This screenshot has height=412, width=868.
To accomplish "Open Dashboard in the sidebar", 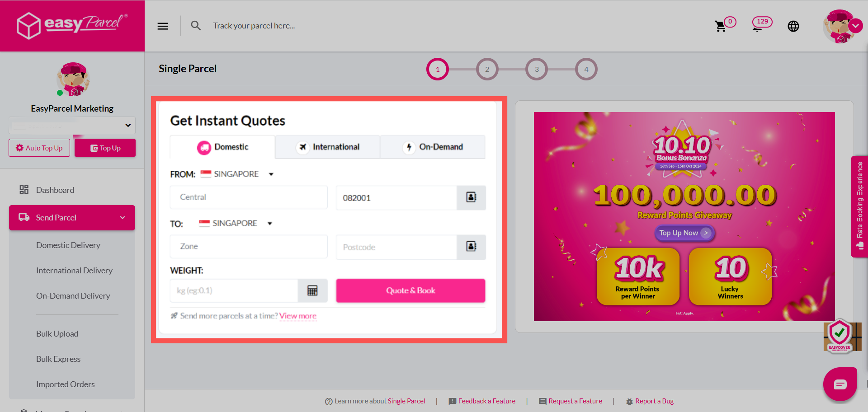I will (x=55, y=190).
